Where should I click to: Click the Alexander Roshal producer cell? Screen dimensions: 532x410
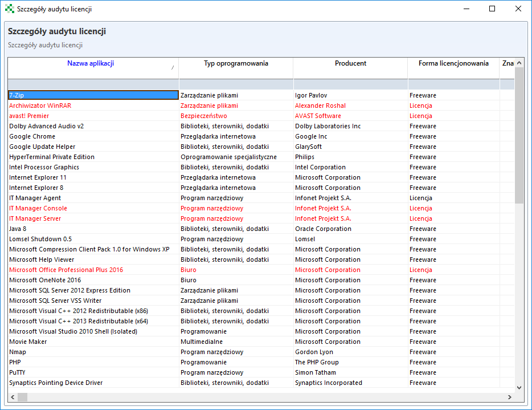pyautogui.click(x=350, y=105)
